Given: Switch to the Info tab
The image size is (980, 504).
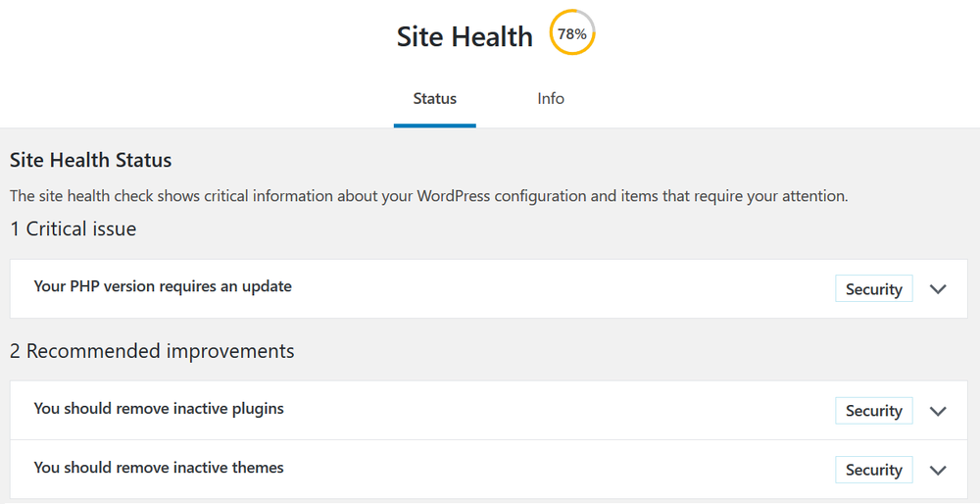Looking at the screenshot, I should coord(551,99).
